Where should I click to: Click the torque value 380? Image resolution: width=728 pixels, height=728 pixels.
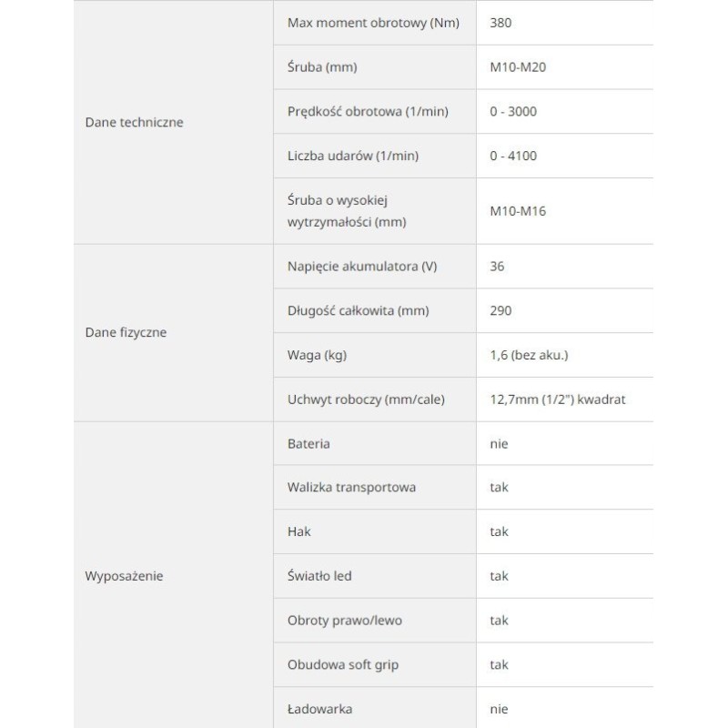(500, 22)
